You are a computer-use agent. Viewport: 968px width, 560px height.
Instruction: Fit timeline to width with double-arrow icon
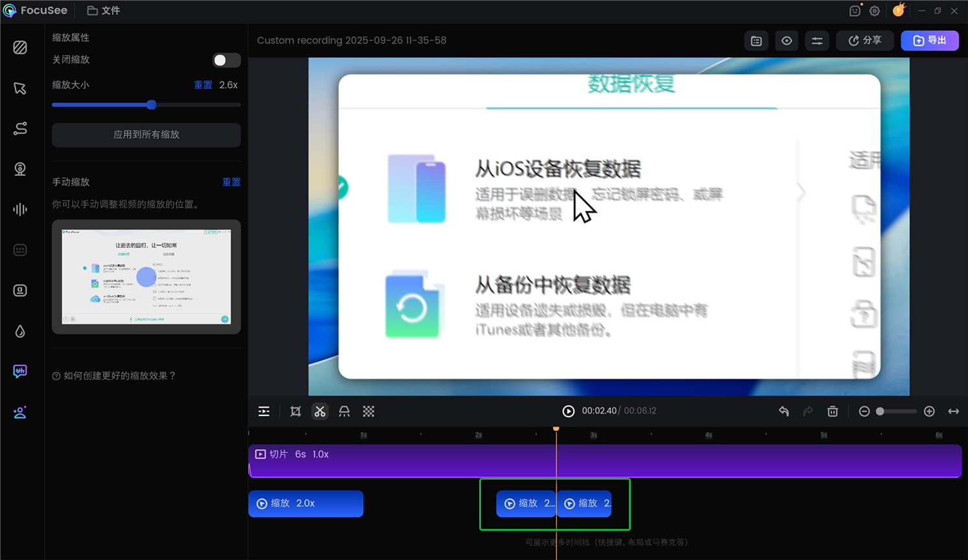coord(954,412)
